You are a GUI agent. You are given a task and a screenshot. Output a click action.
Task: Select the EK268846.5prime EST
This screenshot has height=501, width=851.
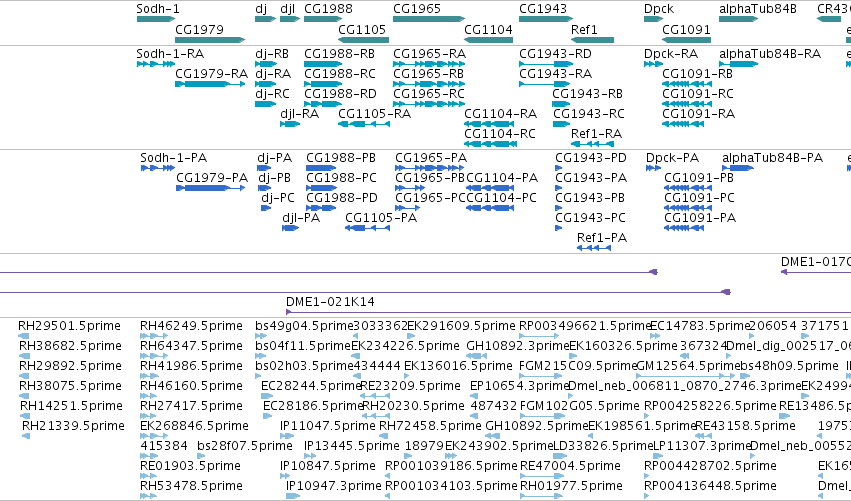click(x=154, y=436)
